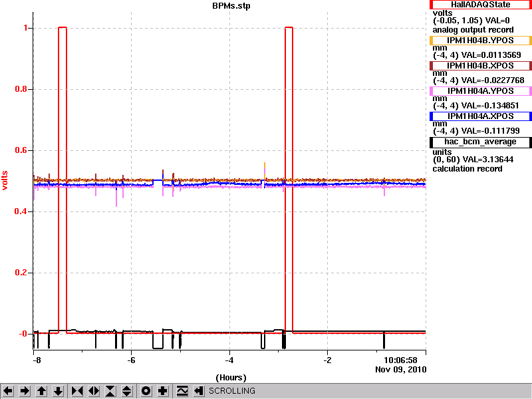Click the (Hours) x-axis label
532x399 pixels.
231,378
